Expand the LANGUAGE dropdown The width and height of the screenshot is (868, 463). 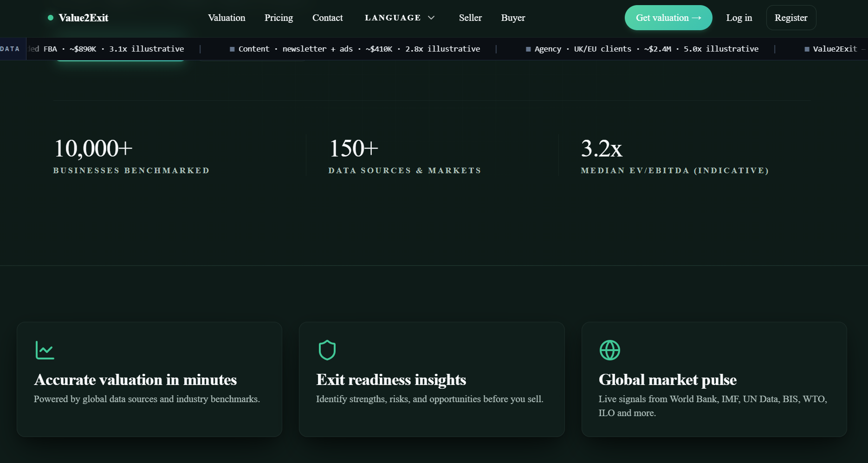[x=400, y=18]
